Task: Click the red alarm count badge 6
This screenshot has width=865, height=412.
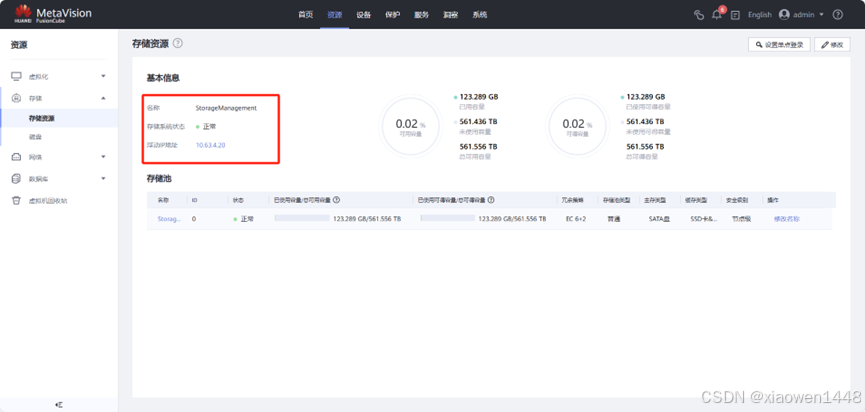Action: pyautogui.click(x=722, y=9)
